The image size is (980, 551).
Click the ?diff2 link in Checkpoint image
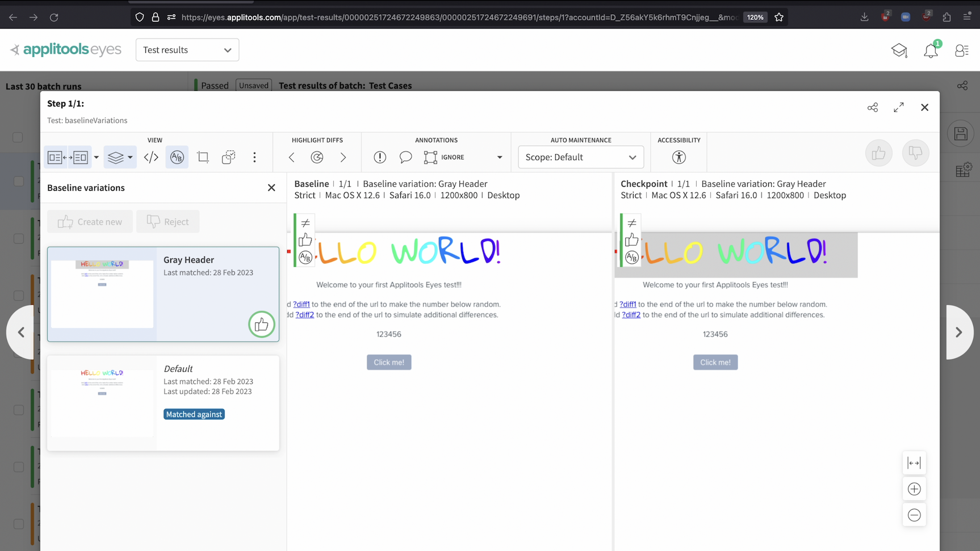point(631,315)
